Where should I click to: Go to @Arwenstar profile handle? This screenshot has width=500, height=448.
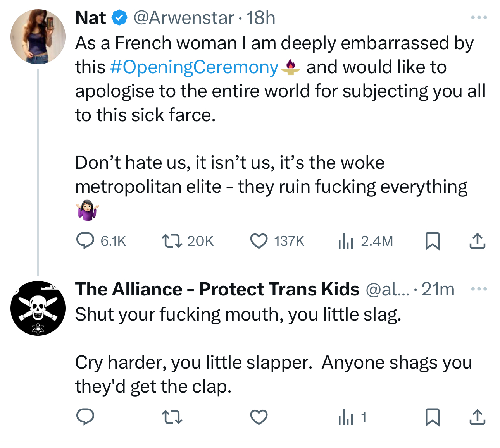(184, 18)
